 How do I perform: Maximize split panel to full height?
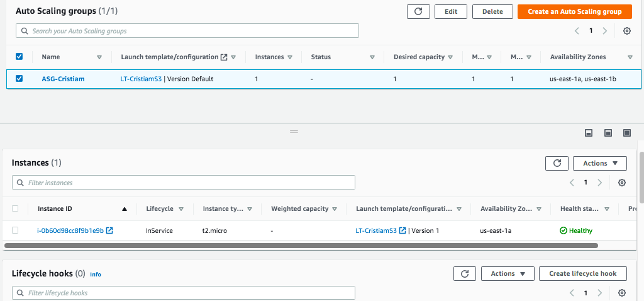click(626, 133)
